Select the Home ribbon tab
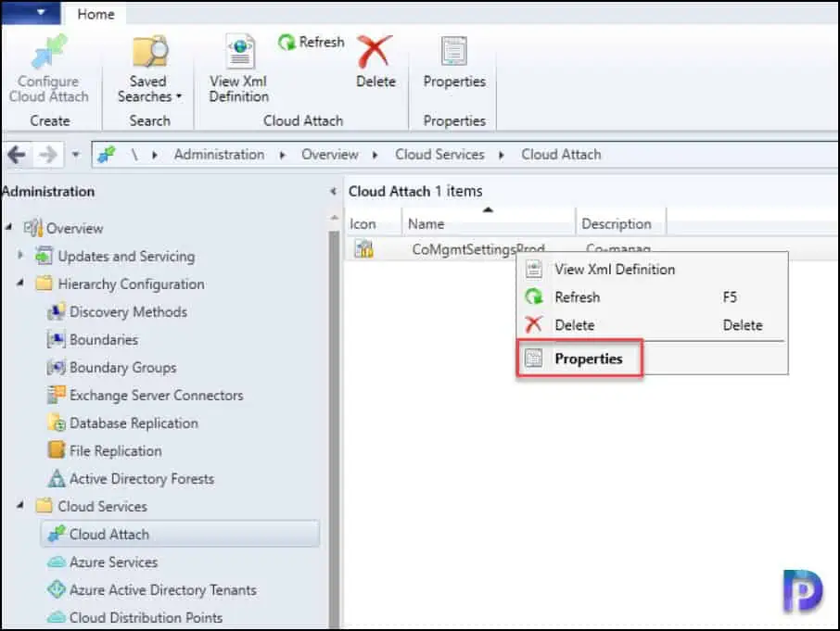 (x=95, y=14)
